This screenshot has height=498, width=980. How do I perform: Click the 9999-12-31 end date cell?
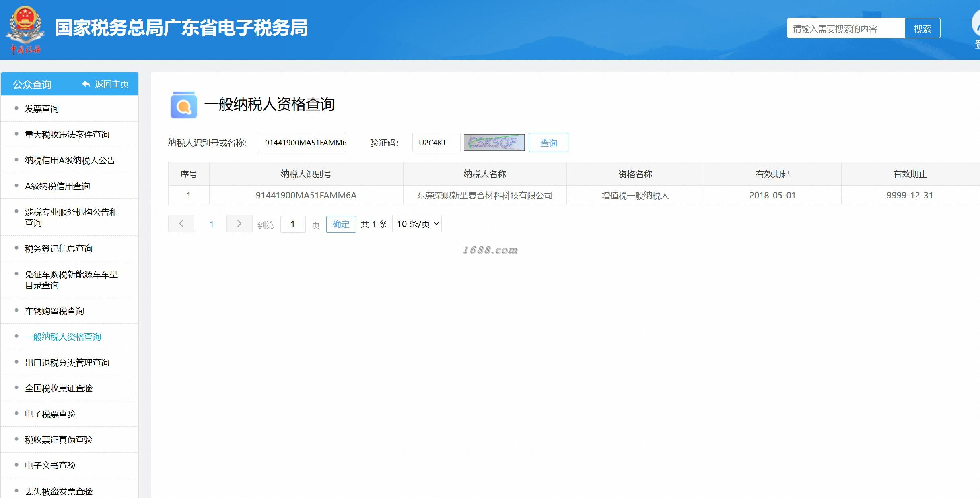pos(910,195)
